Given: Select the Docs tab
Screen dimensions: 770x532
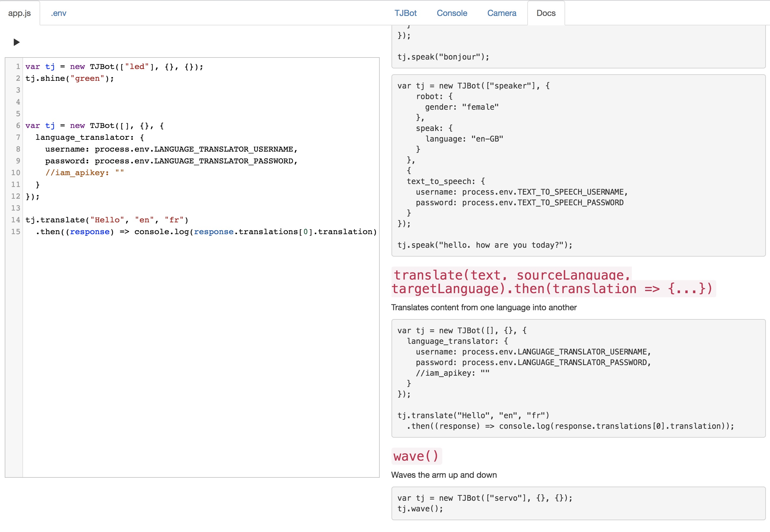Looking at the screenshot, I should 546,13.
